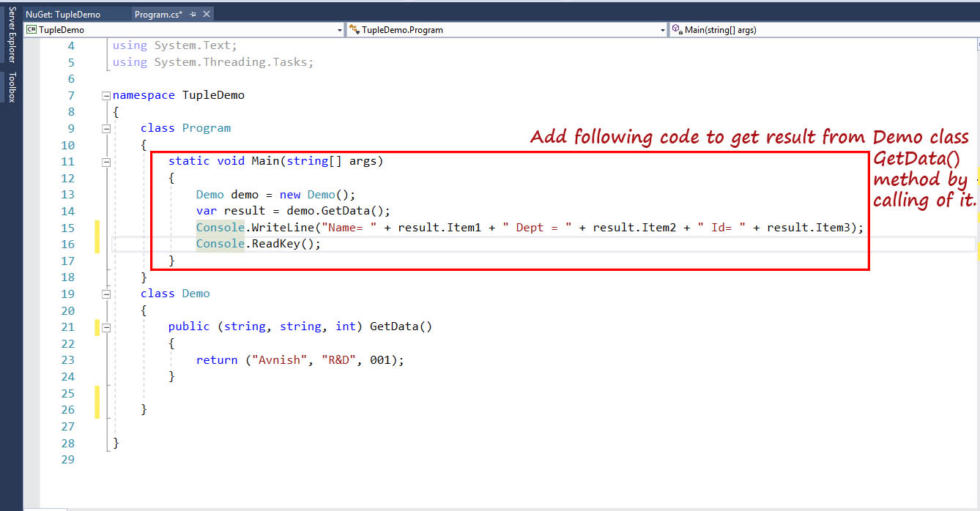The height and width of the screenshot is (511, 980).
Task: Click line number 29 in the margin
Action: 68,460
